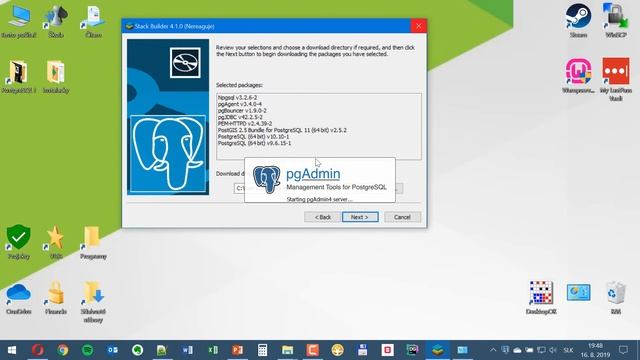Select the pgBouncer v1.9.0-2 package line

tap(242, 111)
